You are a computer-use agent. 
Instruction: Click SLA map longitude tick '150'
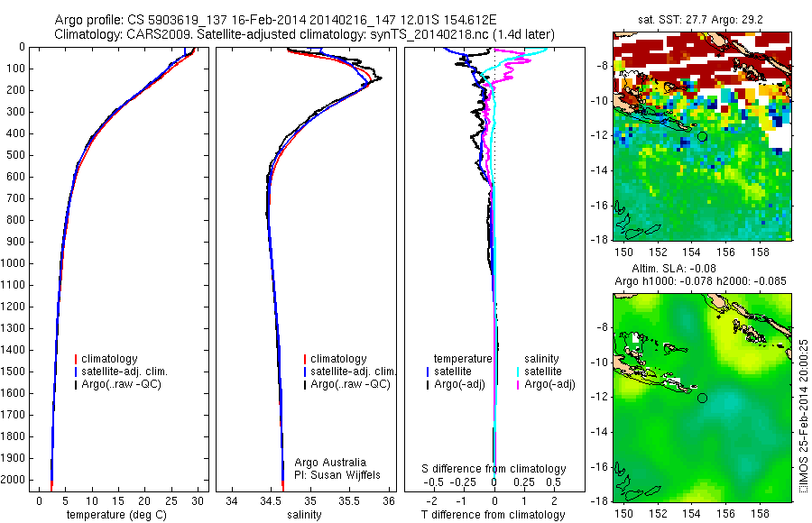(x=623, y=514)
